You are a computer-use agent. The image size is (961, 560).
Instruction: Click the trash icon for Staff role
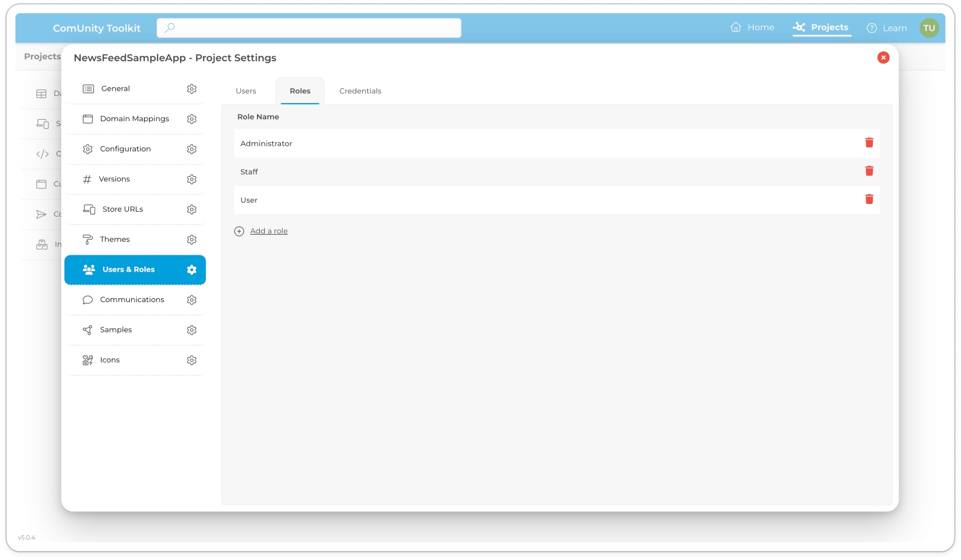pyautogui.click(x=869, y=171)
